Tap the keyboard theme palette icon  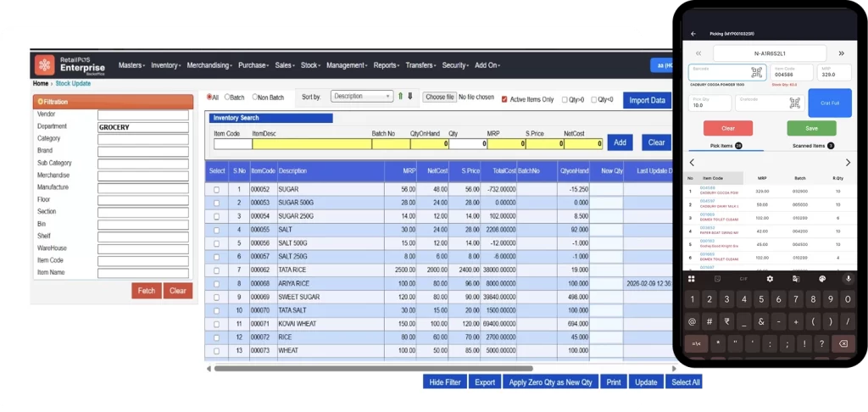(x=822, y=279)
